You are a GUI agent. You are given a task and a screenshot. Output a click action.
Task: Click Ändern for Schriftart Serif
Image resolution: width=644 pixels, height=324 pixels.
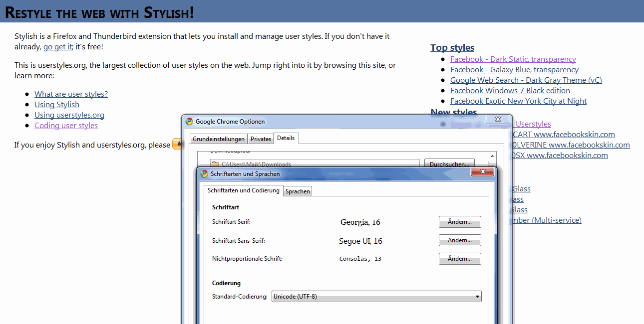point(460,222)
